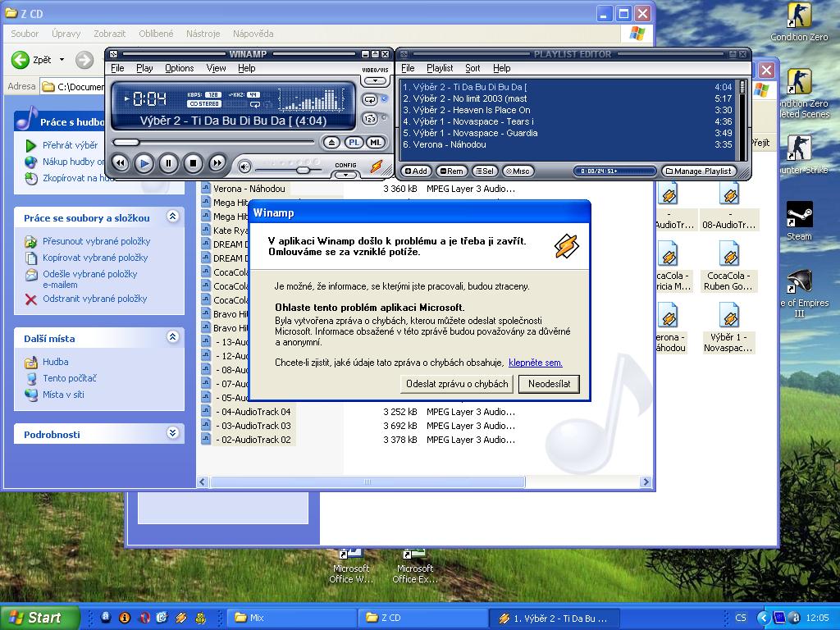
Task: Click the 'Neodesílat' button in error dialog
Action: tap(549, 383)
